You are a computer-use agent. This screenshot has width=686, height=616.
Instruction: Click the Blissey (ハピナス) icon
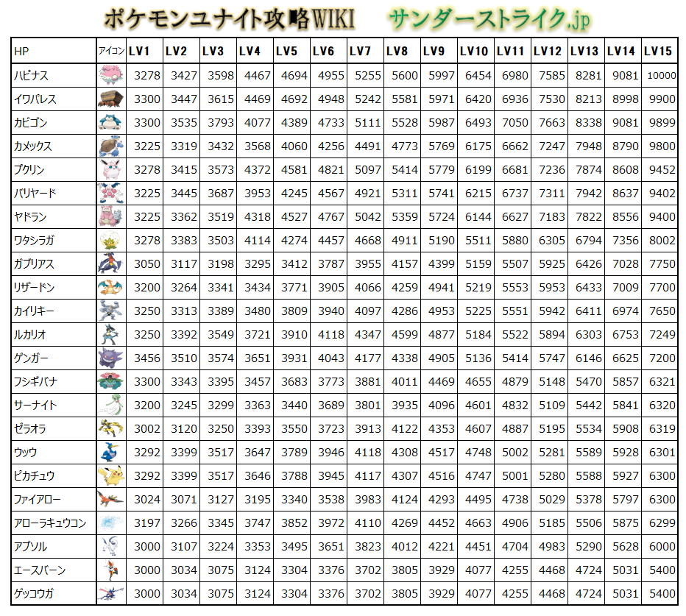pos(110,76)
